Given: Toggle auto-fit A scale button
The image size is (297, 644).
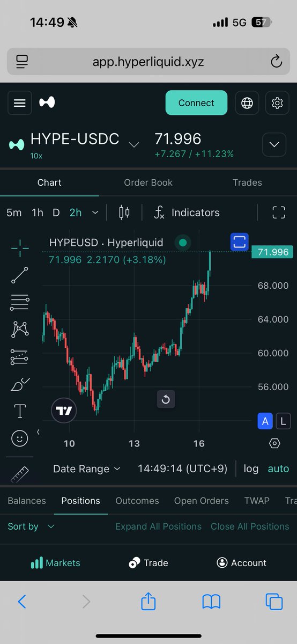Looking at the screenshot, I should click(265, 421).
